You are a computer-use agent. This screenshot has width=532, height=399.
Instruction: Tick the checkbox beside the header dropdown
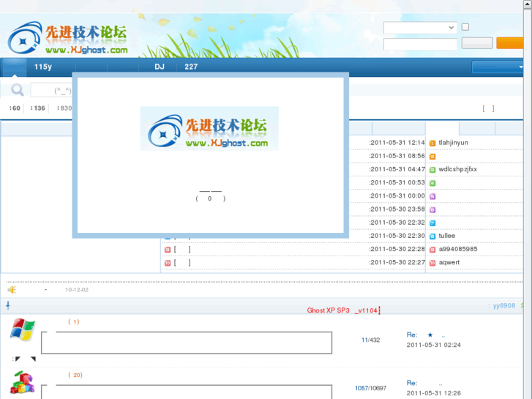click(x=465, y=27)
